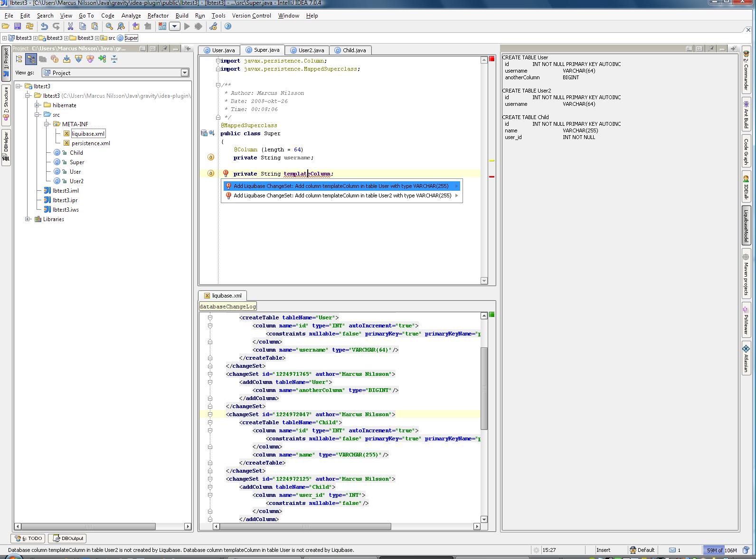The image size is (756, 559).
Task: Choose Add column templateColumn in table User2
Action: tap(341, 196)
